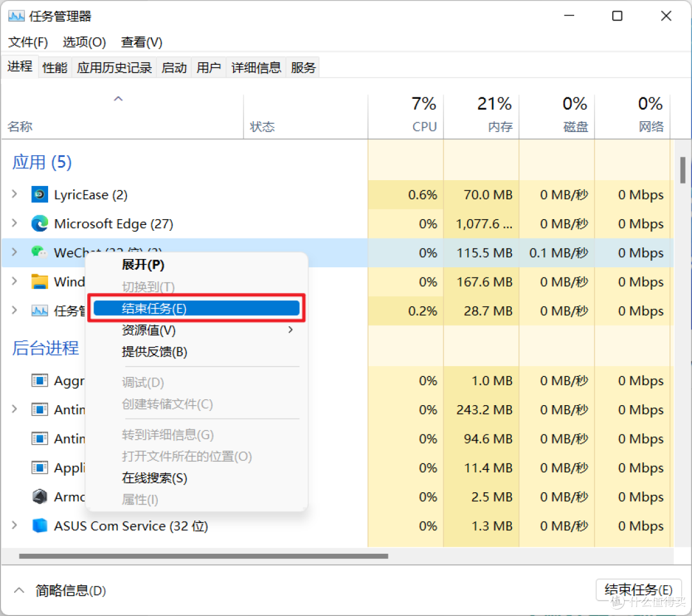The image size is (692, 616).
Task: Expand the 任务管理器 row in the apps list
Action: tap(15, 310)
